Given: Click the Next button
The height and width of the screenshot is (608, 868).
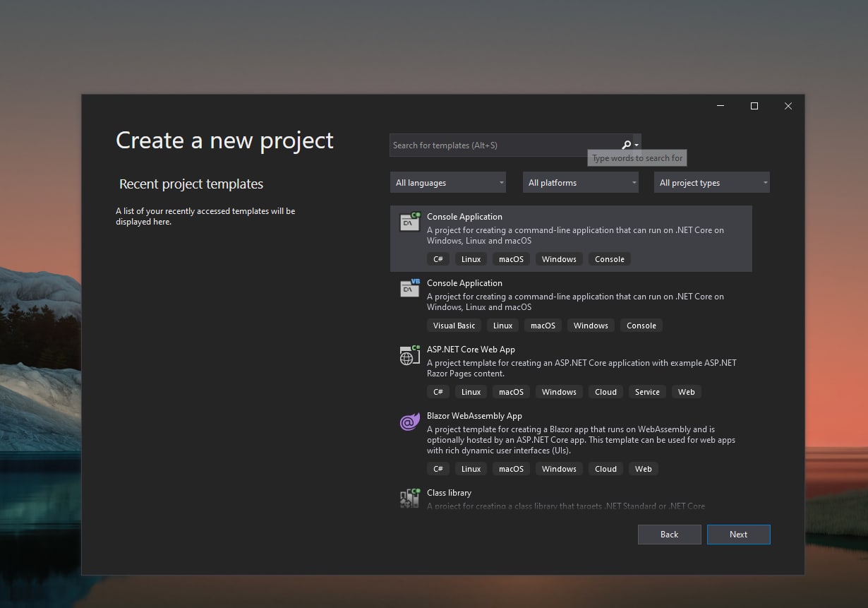Looking at the screenshot, I should click(738, 534).
